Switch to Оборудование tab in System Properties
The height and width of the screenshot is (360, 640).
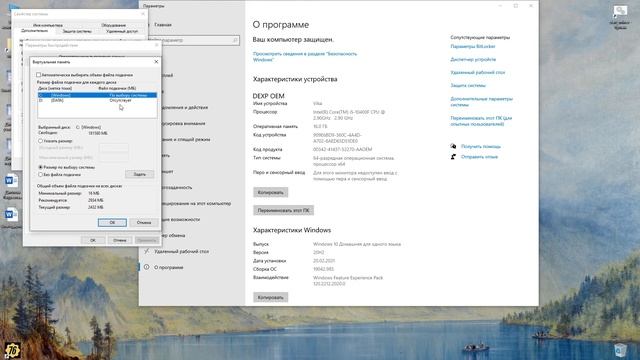tap(113, 25)
